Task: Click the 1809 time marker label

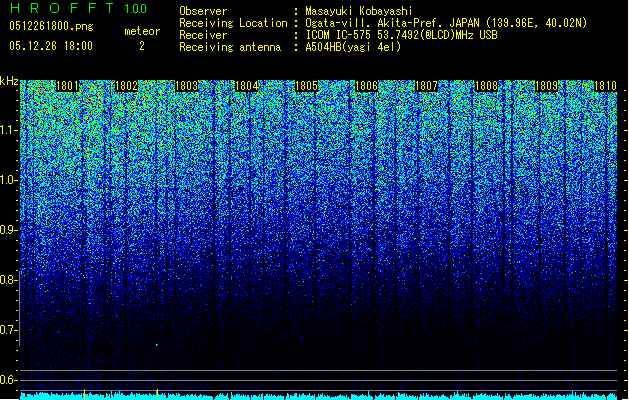Action: point(546,86)
